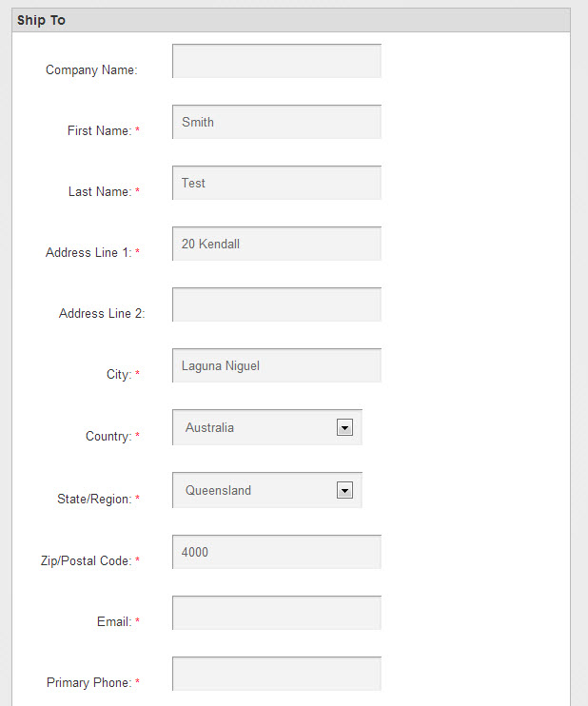Screen dimensions: 588x706
Task: Focus the empty Address Line 2 field
Action: tap(277, 304)
